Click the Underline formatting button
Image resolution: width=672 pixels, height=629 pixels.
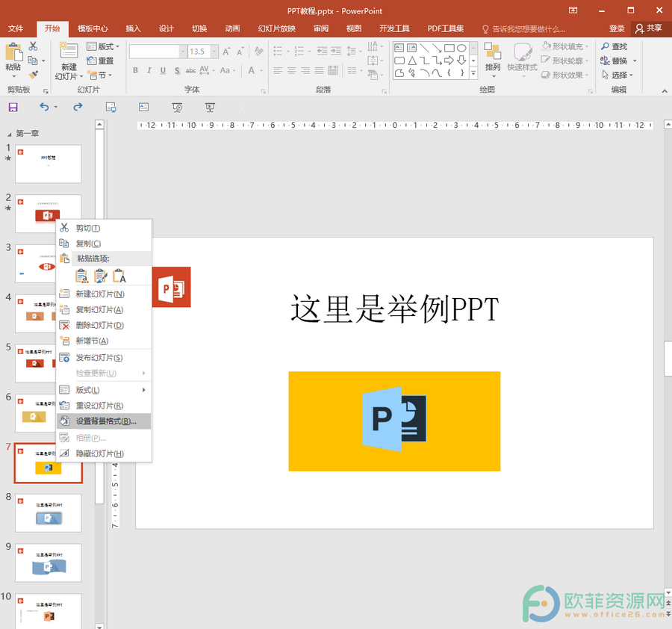[163, 71]
